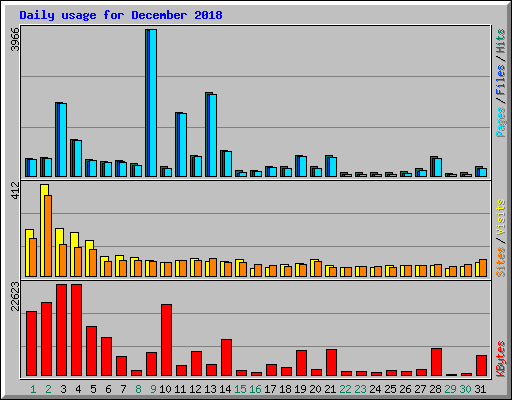Click day label 21 on the x-axis
The width and height of the screenshot is (512, 400).
point(330,389)
